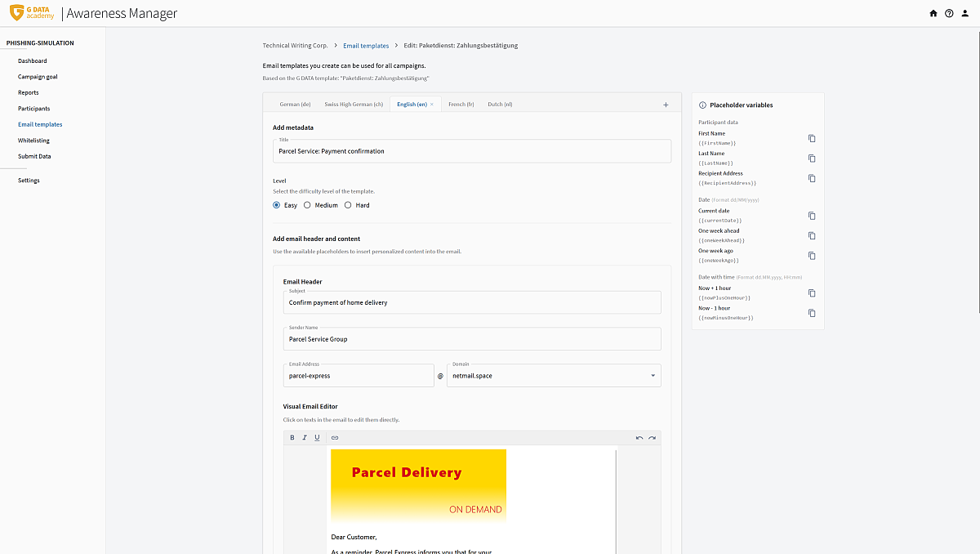Open the user account icon
980x554 pixels.
tap(965, 13)
